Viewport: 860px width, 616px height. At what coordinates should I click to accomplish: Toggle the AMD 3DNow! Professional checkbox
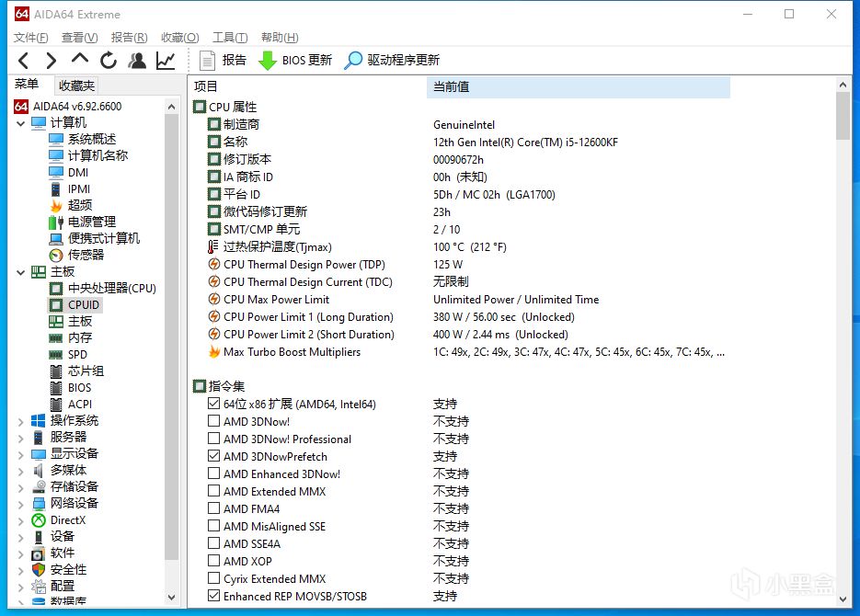coord(214,439)
